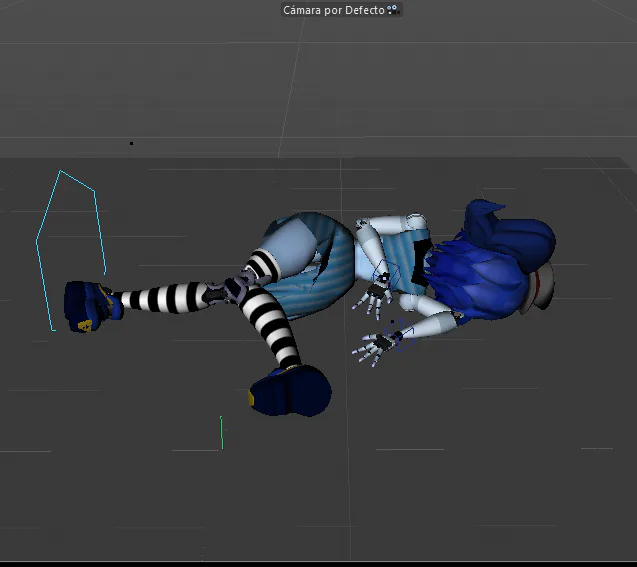Select the white hat on the character's head

[540, 288]
